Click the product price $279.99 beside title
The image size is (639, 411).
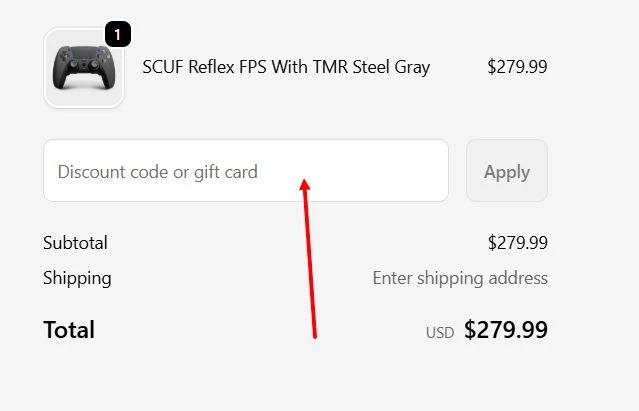click(517, 67)
